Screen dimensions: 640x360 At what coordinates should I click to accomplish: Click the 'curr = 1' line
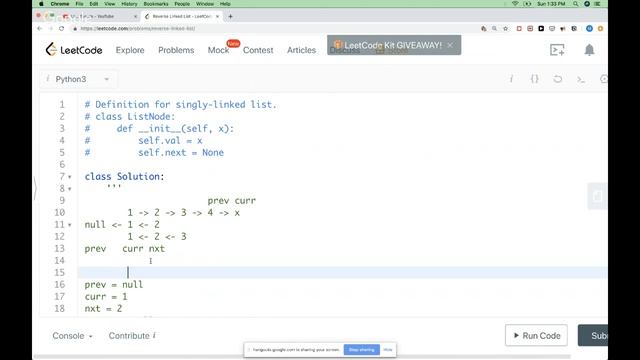coord(106,297)
